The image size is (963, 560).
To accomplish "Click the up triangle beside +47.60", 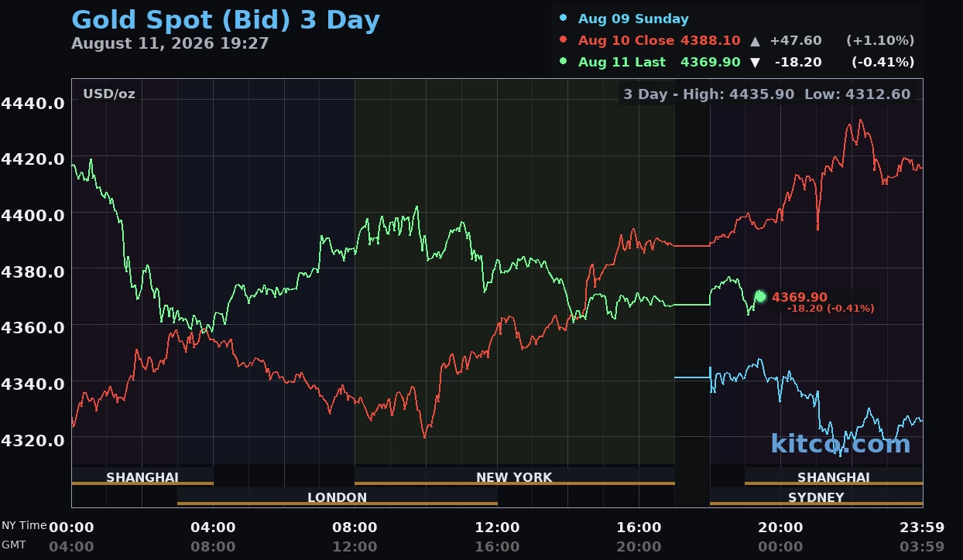I will 755,40.
